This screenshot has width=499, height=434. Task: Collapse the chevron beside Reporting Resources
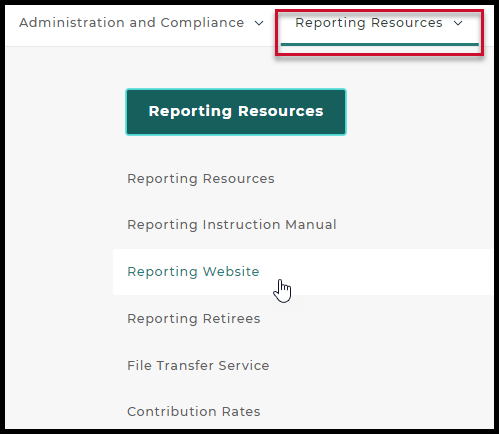click(458, 23)
